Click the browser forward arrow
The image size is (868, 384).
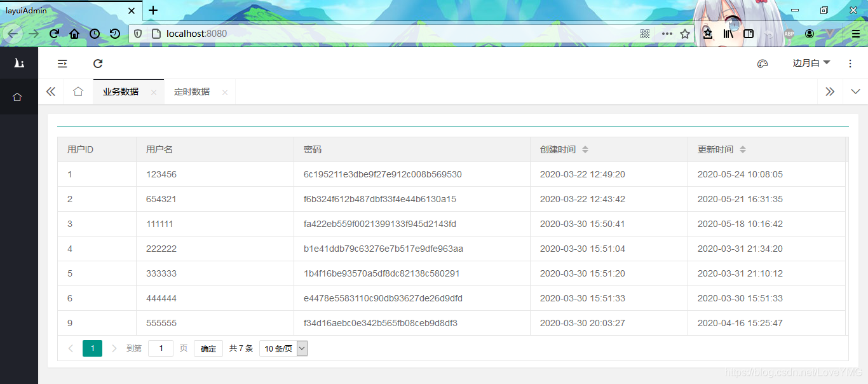34,34
